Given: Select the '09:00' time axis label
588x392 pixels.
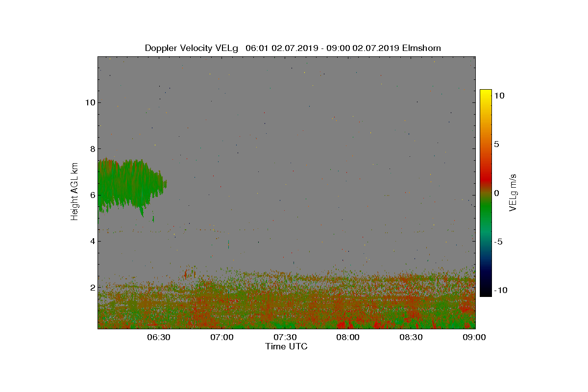Looking at the screenshot, I should pyautogui.click(x=474, y=337).
